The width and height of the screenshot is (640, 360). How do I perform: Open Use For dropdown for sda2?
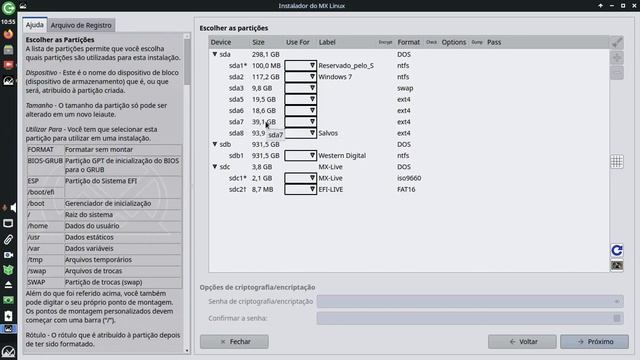[x=300, y=77]
